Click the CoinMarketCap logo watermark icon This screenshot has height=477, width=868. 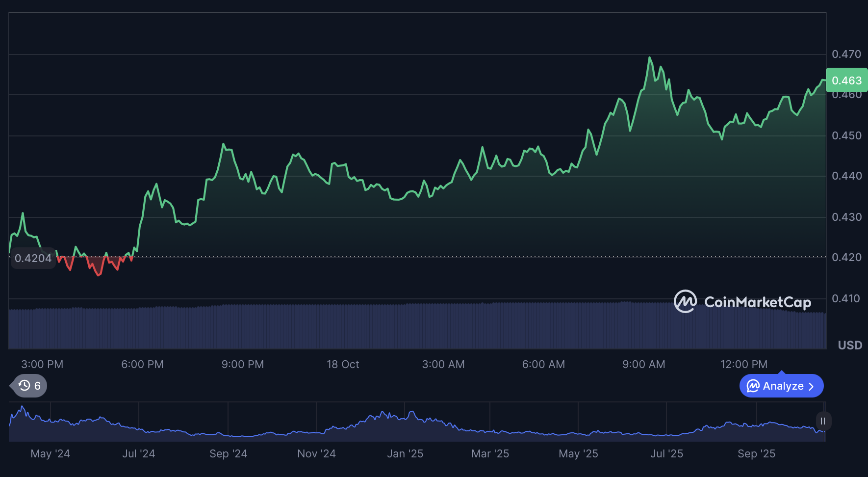coord(685,301)
